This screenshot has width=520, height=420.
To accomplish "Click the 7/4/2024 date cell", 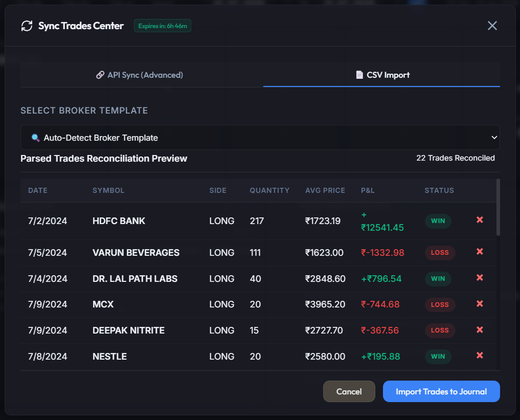I will point(48,279).
